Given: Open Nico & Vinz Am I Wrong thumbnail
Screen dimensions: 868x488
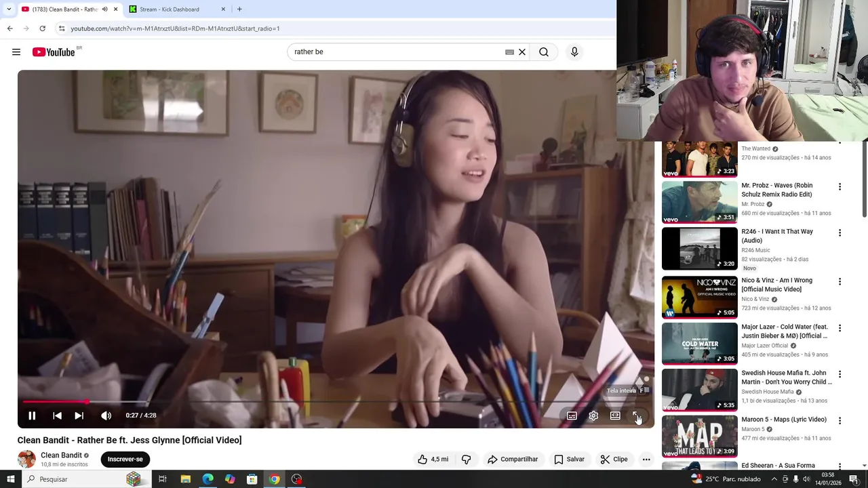Looking at the screenshot, I should (699, 297).
